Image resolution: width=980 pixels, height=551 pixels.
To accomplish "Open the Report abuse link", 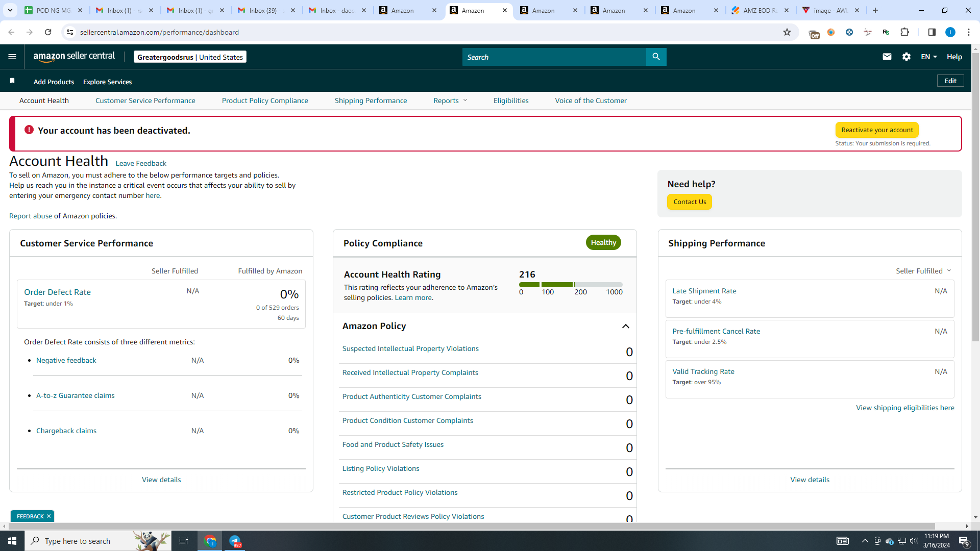I will tap(31, 216).
